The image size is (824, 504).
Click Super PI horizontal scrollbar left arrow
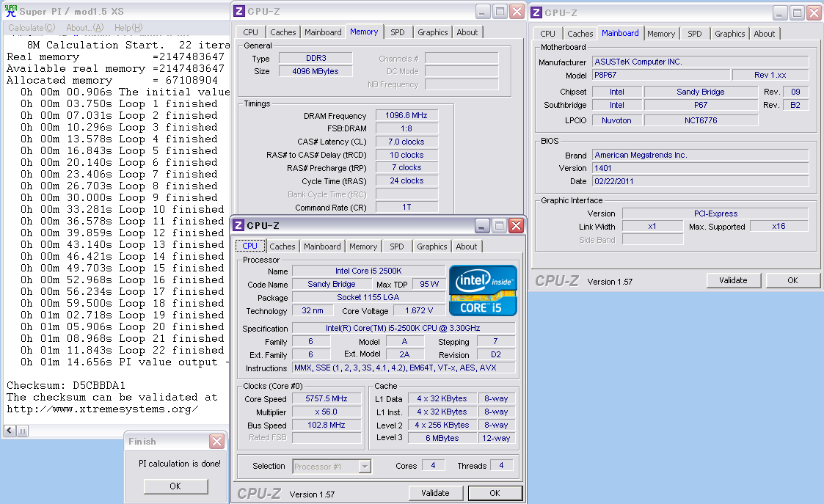click(x=10, y=431)
